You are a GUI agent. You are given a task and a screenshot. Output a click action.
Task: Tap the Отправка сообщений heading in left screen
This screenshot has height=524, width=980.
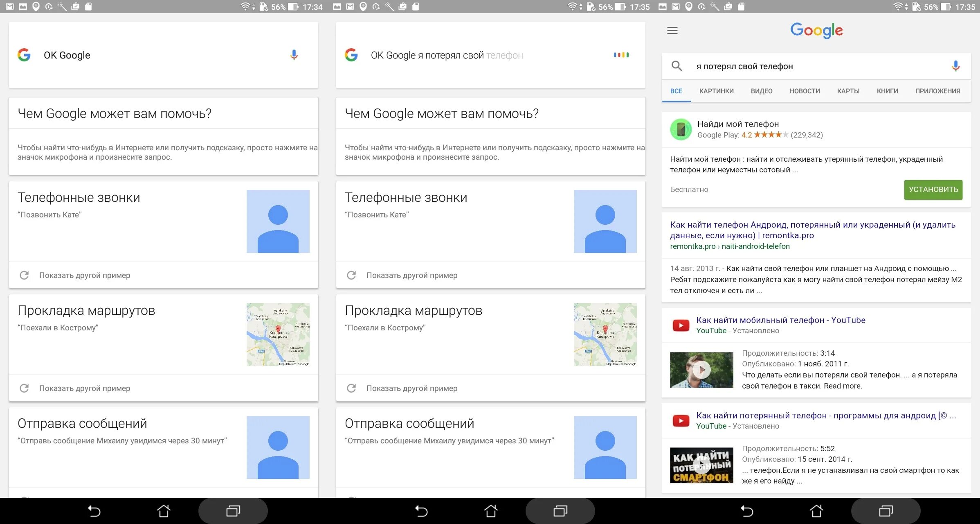pos(82,423)
